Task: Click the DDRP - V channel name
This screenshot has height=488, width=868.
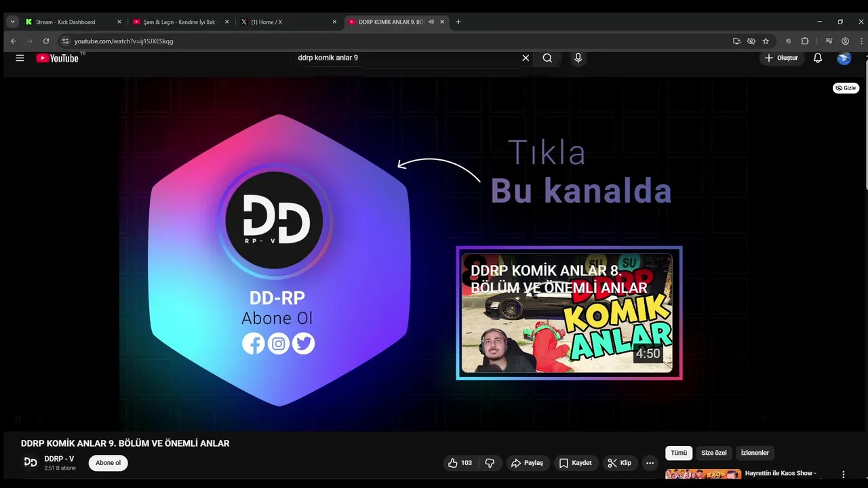Action: point(59,459)
